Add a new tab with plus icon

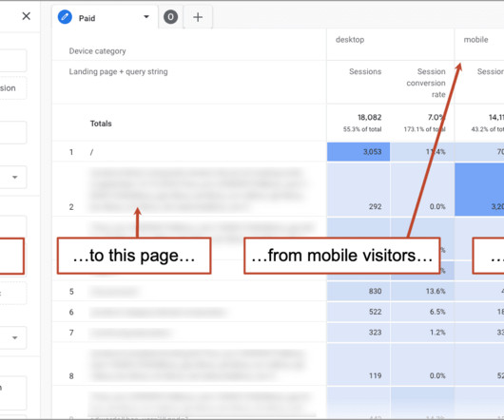[x=198, y=17]
